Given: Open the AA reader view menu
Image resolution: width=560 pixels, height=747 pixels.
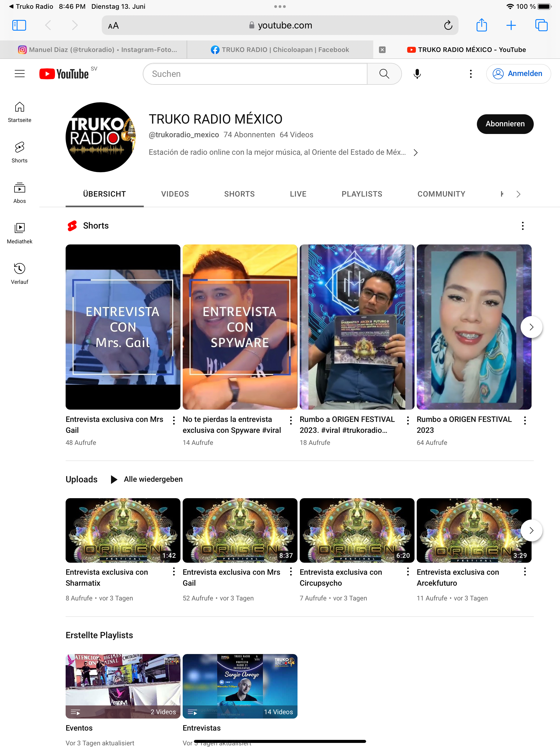Looking at the screenshot, I should click(113, 26).
